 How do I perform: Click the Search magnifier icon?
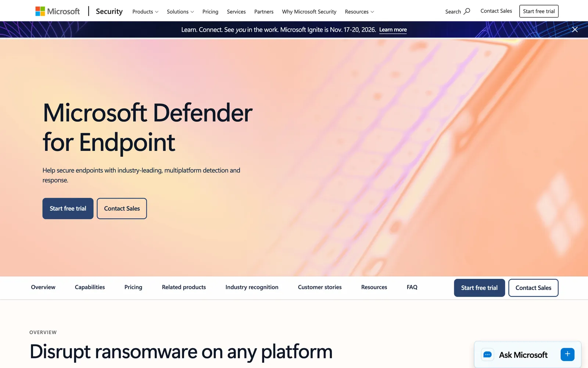point(467,11)
